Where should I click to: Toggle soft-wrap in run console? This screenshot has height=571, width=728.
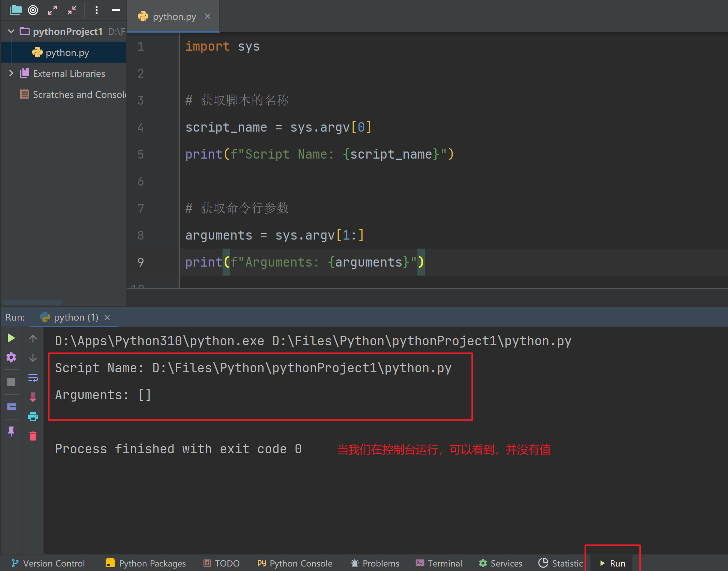coord(33,378)
